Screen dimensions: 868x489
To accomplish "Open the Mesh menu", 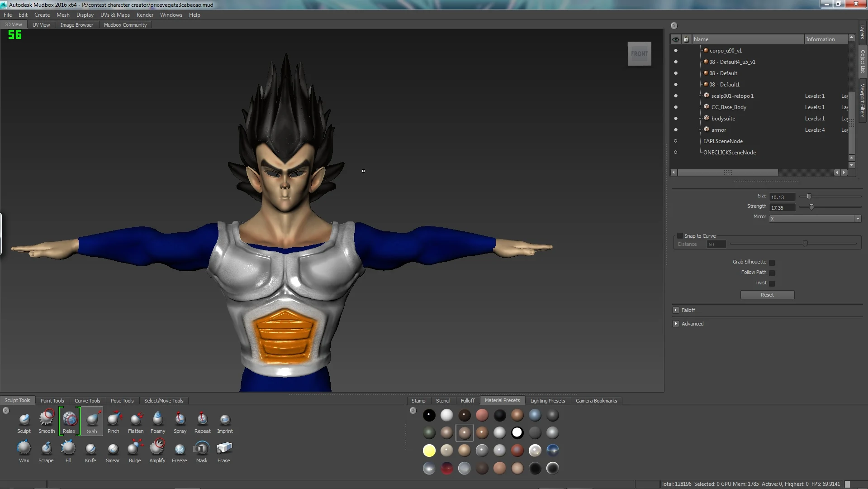I will [63, 15].
